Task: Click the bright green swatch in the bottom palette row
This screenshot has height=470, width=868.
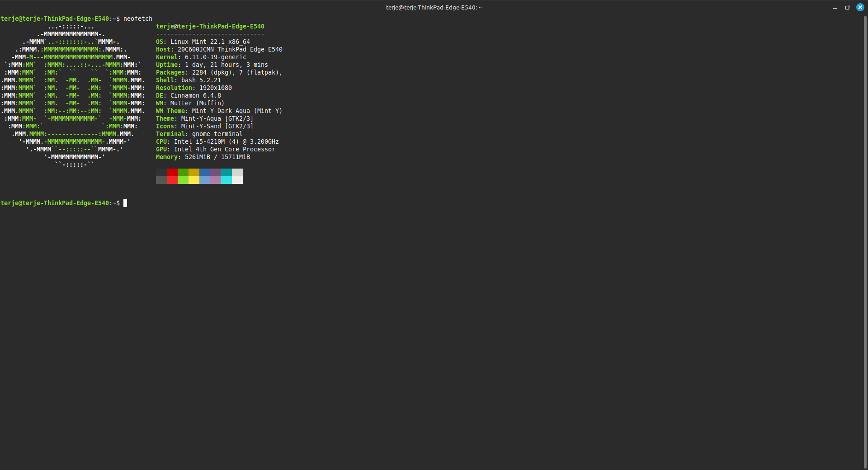Action: pos(183,180)
